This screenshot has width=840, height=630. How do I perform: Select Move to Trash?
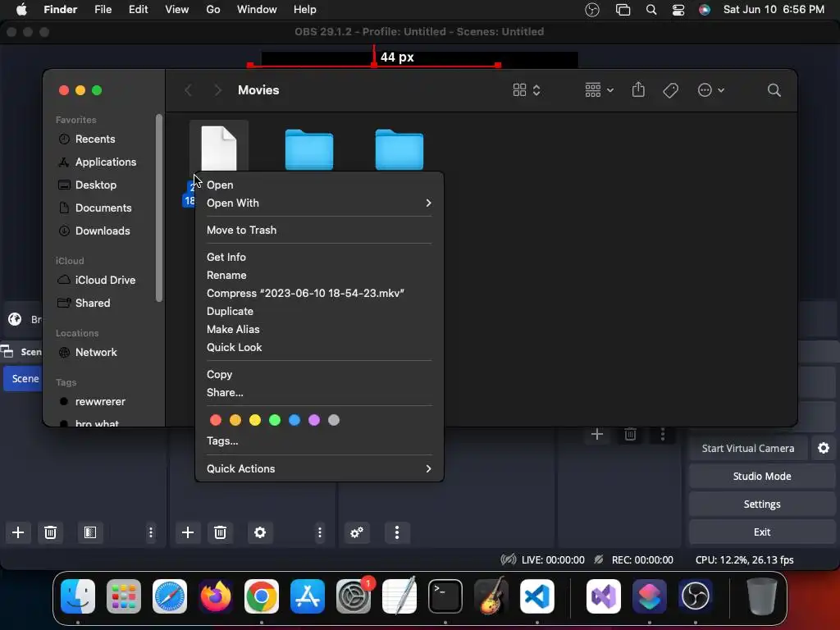(x=319, y=230)
